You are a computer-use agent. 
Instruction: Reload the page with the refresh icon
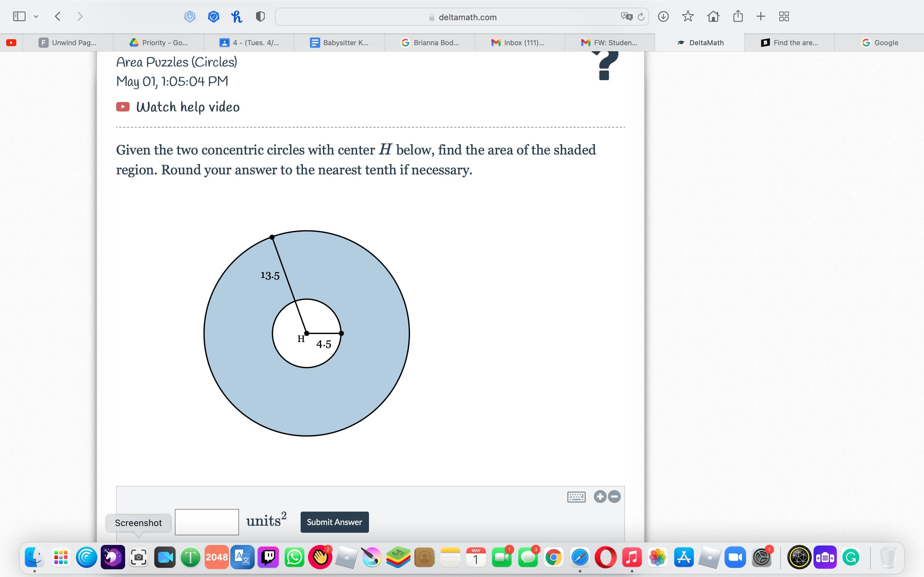pyautogui.click(x=641, y=17)
